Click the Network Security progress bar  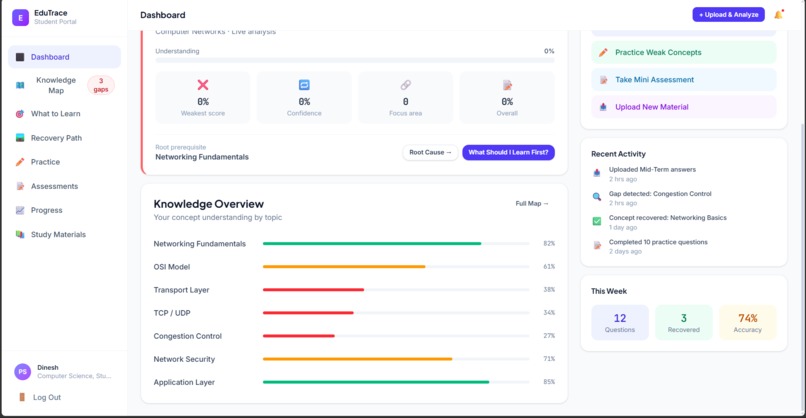click(x=396, y=359)
